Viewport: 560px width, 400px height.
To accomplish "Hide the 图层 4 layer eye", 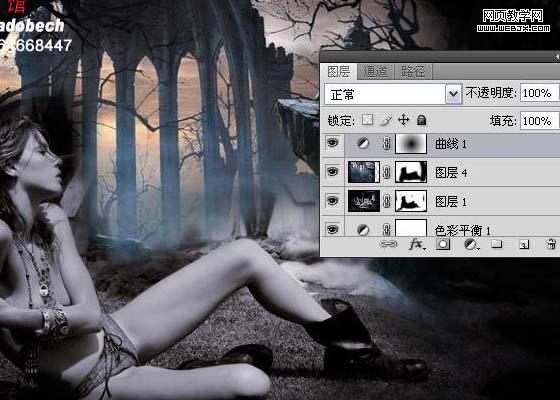I will (x=332, y=172).
